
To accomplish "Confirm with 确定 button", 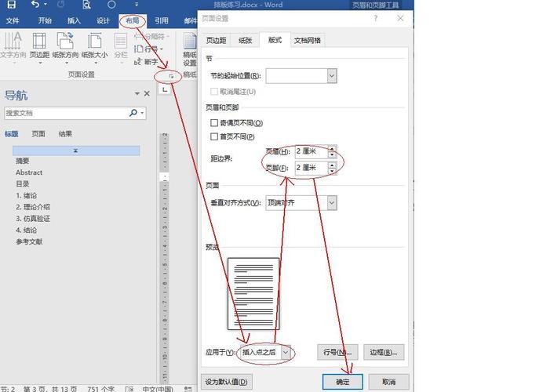I will pyautogui.click(x=342, y=382).
